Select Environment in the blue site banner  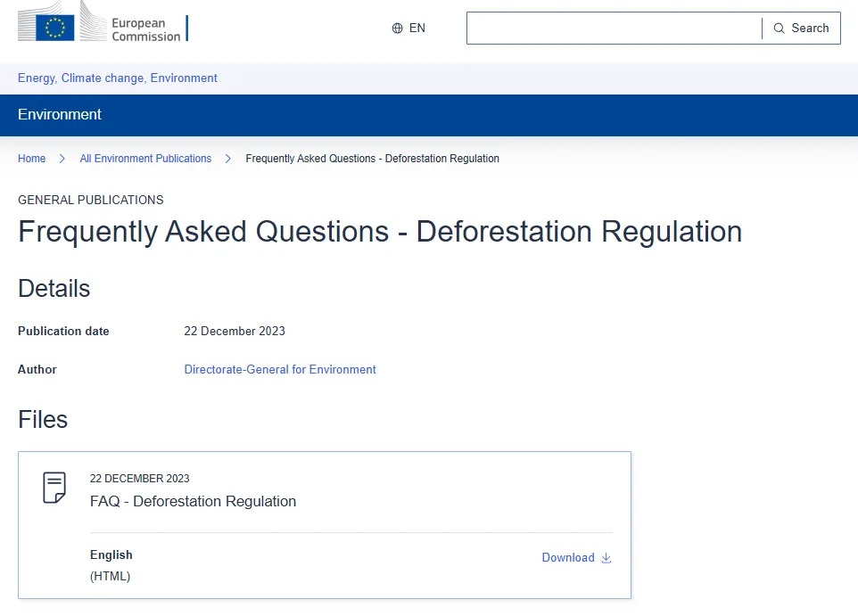tap(60, 115)
